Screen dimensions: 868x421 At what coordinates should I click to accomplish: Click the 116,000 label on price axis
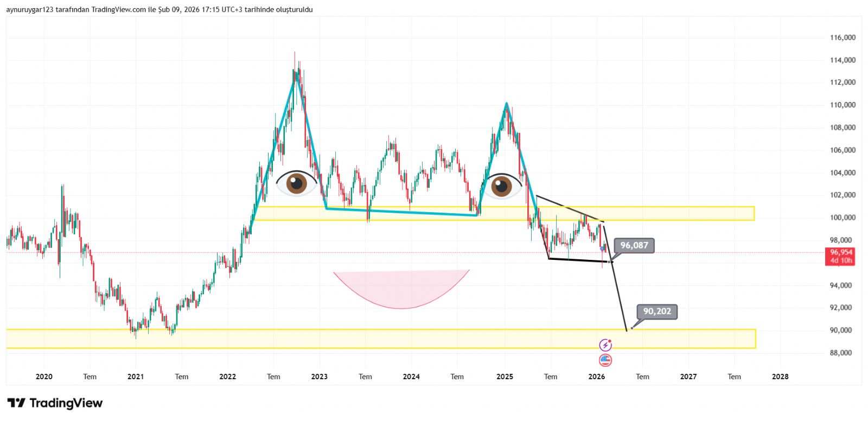843,37
